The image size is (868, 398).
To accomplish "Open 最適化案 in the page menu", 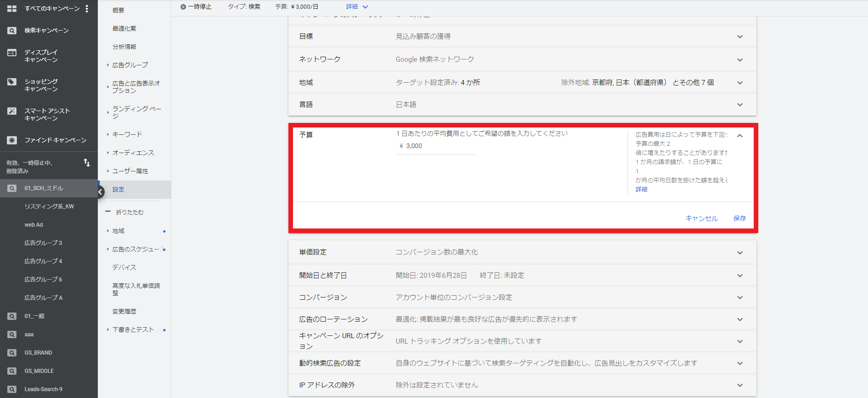I will pos(124,28).
